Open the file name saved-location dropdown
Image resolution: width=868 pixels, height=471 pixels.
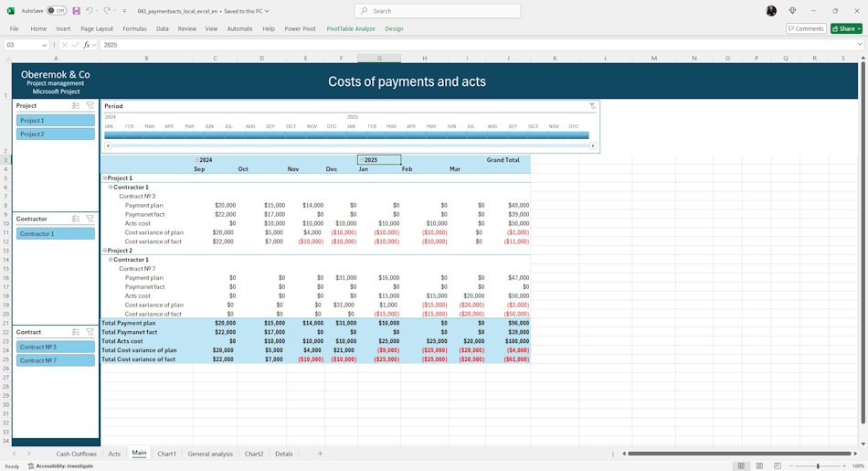(x=267, y=11)
